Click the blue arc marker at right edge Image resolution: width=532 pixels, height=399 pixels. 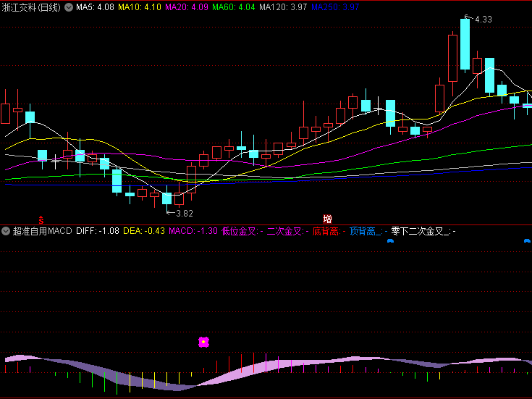(x=528, y=240)
